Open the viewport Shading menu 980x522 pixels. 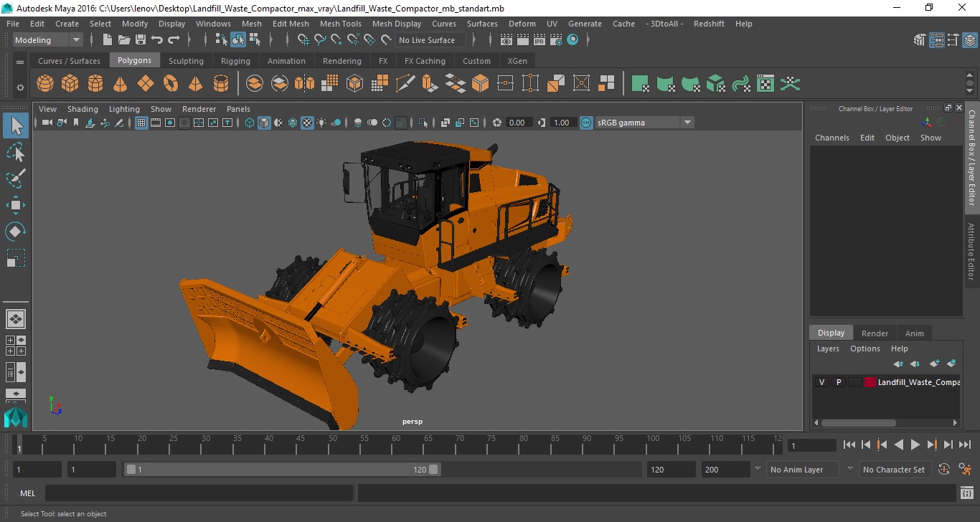83,109
